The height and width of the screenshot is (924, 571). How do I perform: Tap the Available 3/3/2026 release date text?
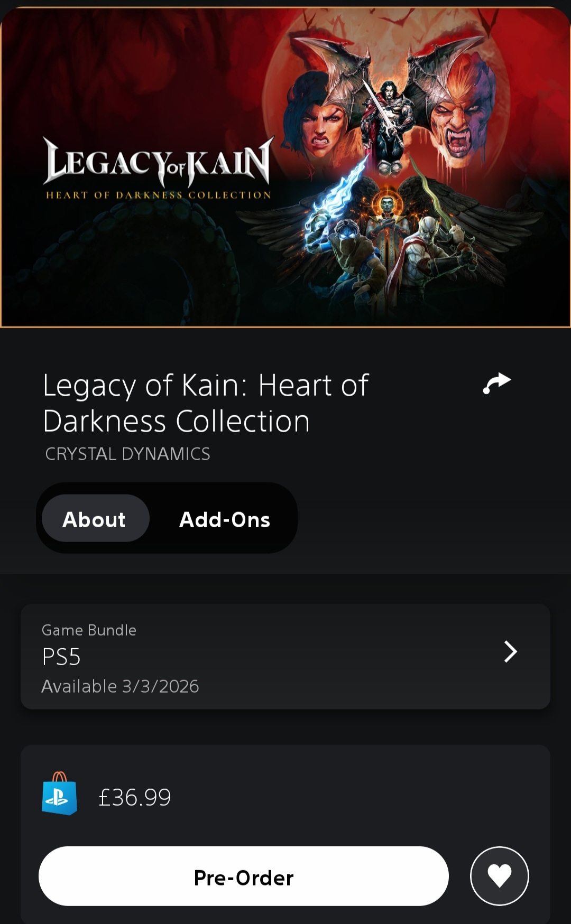(121, 686)
